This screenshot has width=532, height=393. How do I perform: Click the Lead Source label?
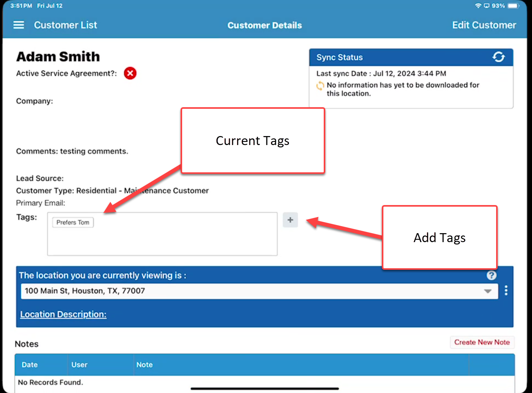[x=40, y=179]
